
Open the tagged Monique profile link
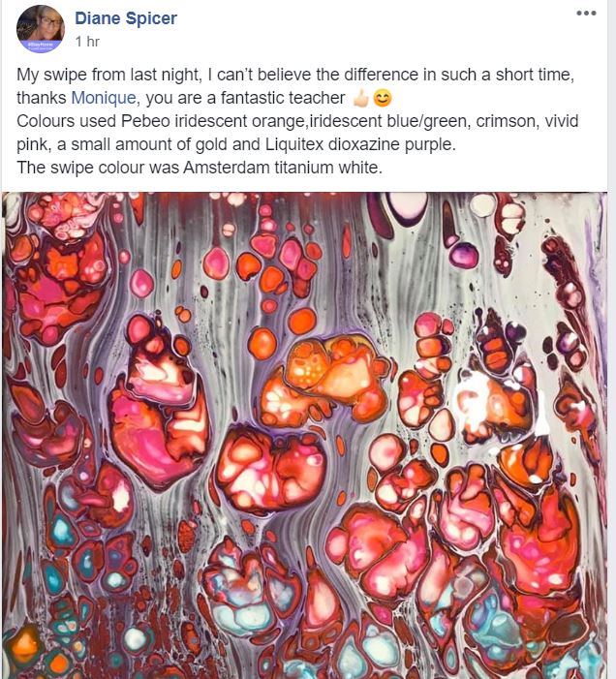coord(104,98)
